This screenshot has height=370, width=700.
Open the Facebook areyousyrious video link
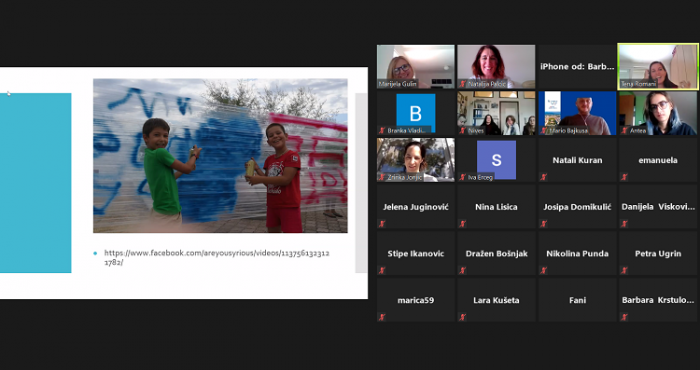(217, 258)
